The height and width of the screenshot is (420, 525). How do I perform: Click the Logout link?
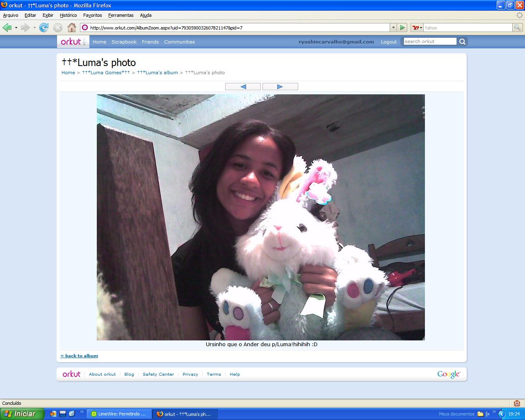(x=389, y=42)
